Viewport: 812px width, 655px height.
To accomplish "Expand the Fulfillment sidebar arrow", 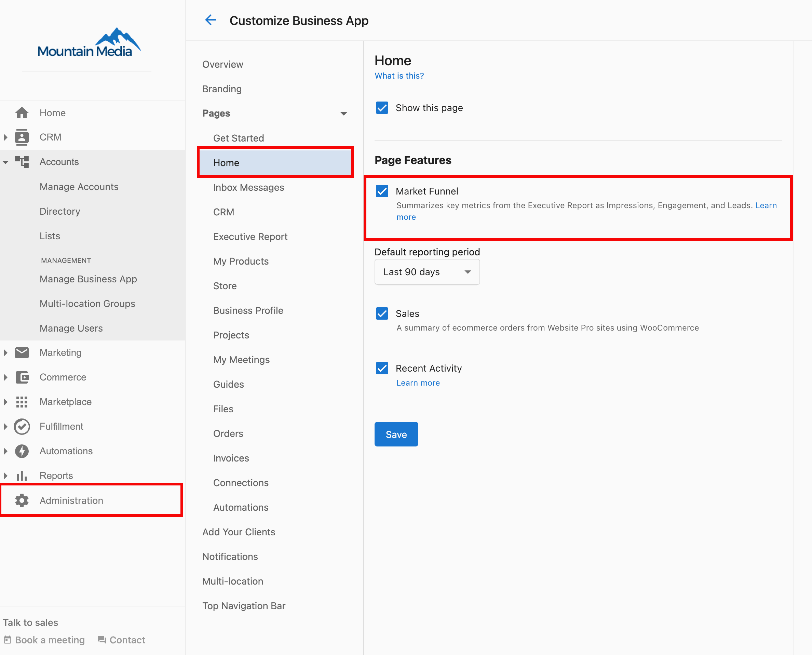I will tap(5, 426).
